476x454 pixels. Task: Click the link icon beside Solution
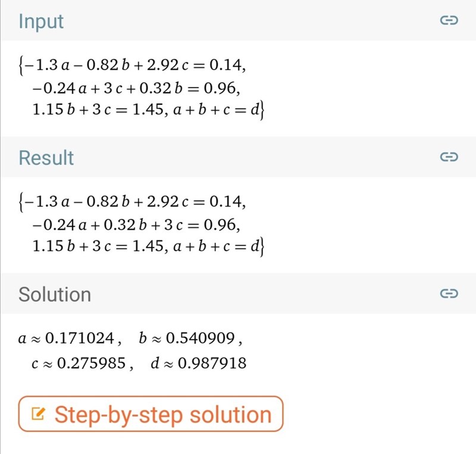tap(448, 294)
